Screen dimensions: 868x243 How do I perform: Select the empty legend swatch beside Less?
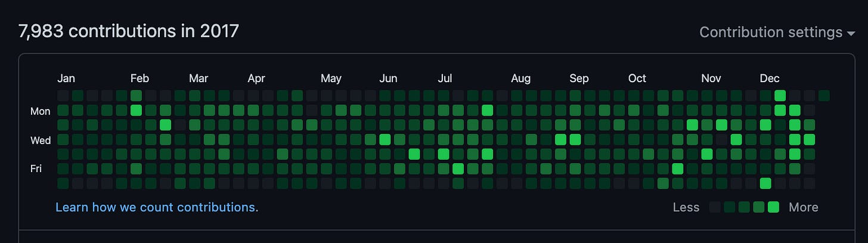click(x=715, y=207)
